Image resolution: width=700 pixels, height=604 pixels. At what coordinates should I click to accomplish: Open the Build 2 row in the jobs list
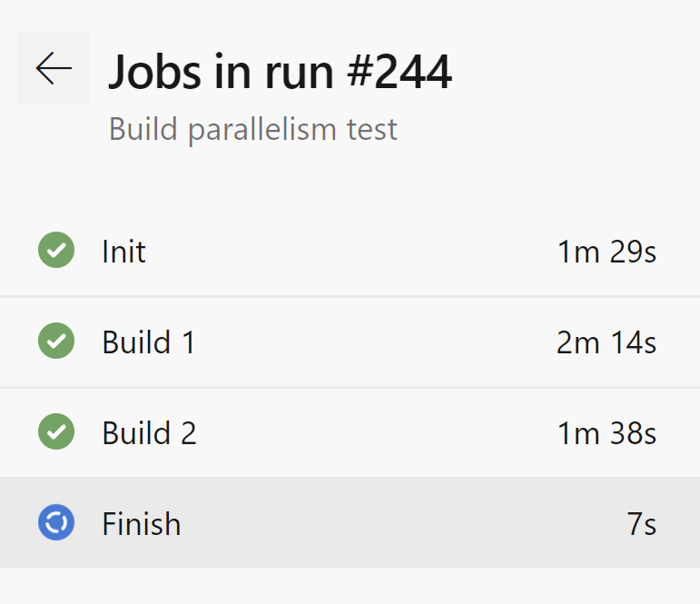click(x=363, y=432)
